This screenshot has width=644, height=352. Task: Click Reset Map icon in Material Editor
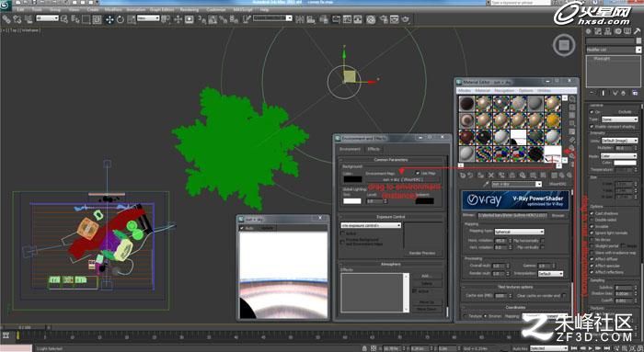pos(490,176)
